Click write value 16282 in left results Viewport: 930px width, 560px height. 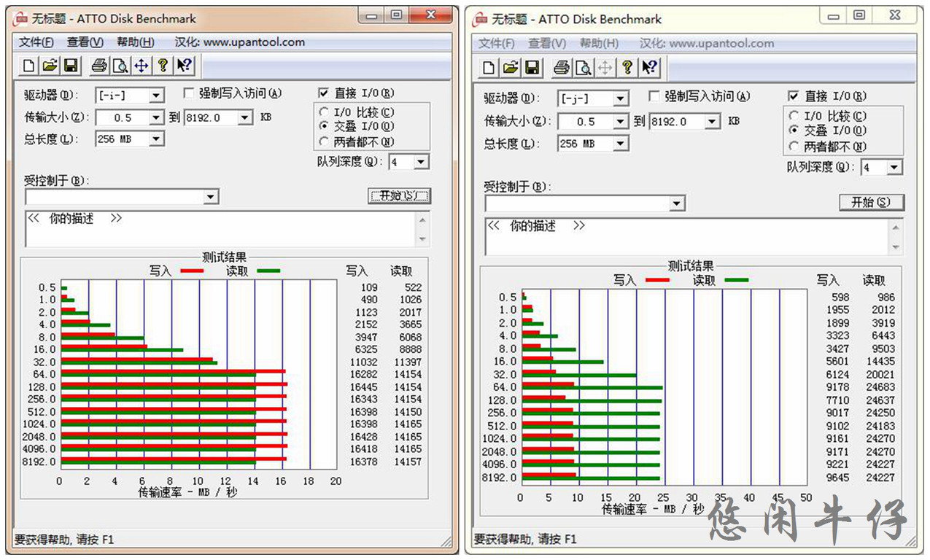pos(363,374)
